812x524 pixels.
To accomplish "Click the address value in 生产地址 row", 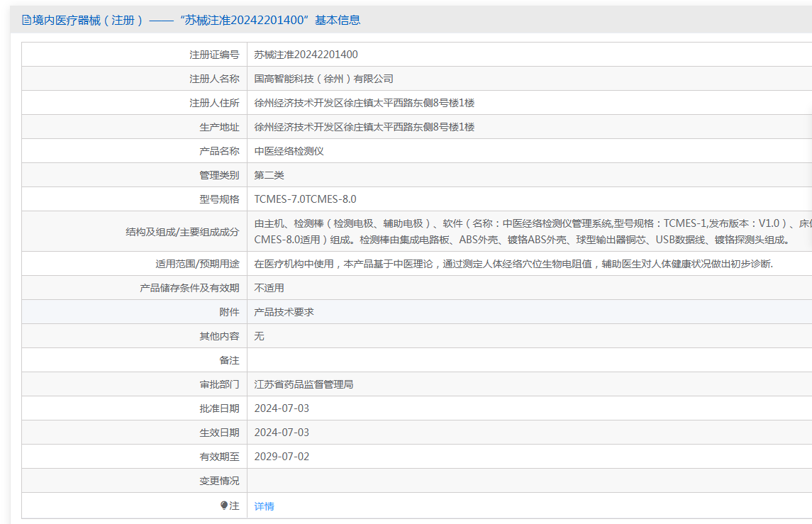I will tap(364, 127).
